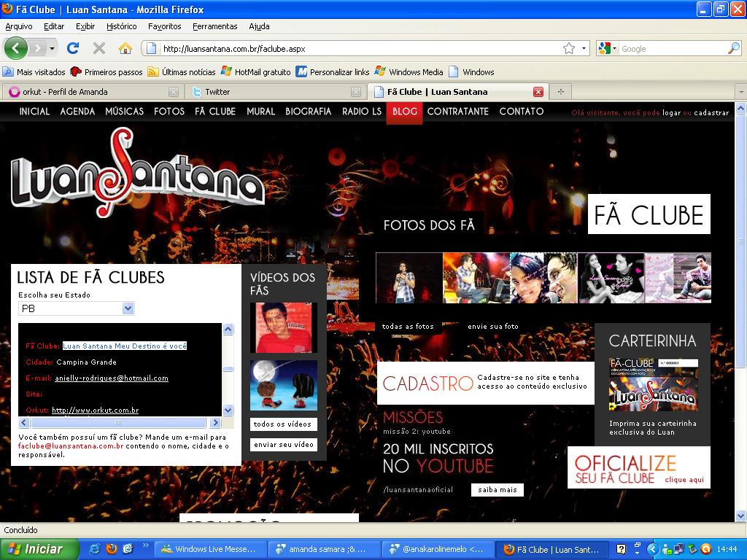
Task: Open the Escolha seu Estado dropdown
Action: pyautogui.click(x=76, y=308)
